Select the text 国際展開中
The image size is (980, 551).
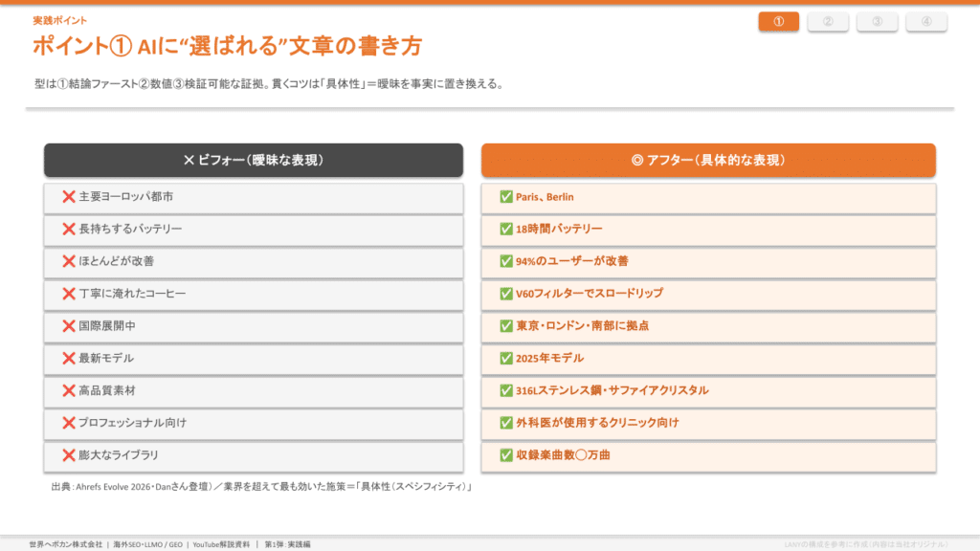tap(107, 326)
